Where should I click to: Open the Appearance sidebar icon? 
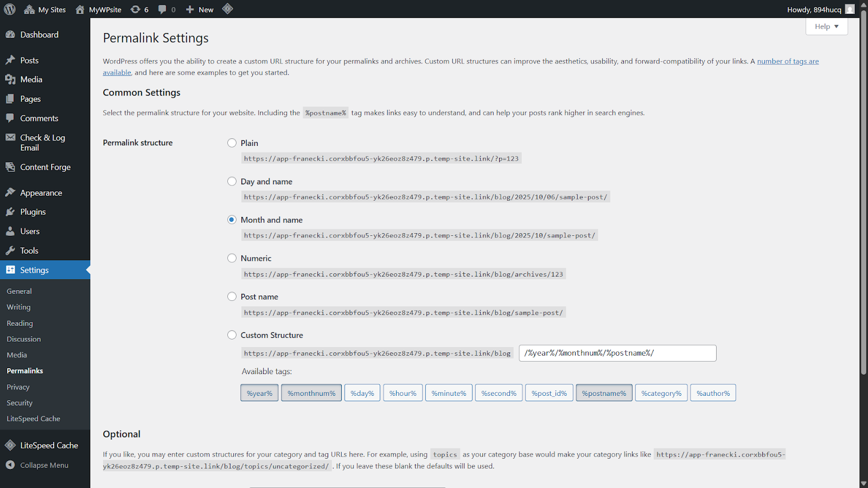tap(12, 192)
